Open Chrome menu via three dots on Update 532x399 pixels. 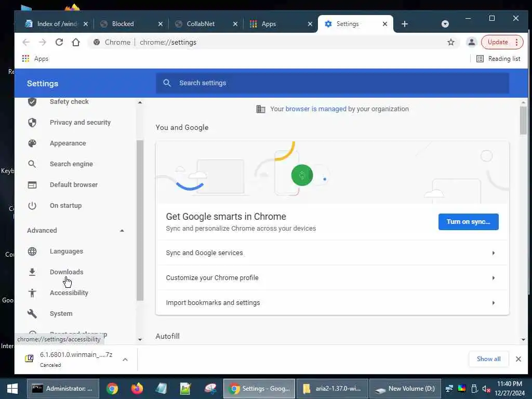pos(517,42)
